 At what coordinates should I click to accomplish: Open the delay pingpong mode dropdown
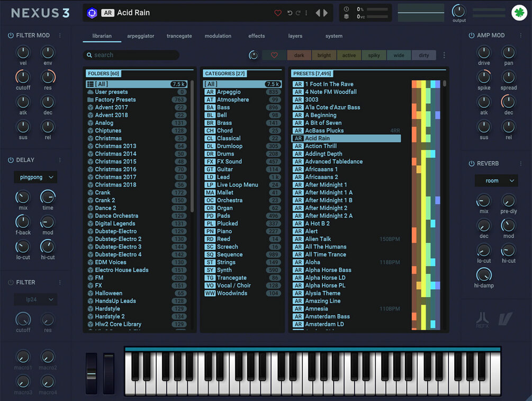point(35,177)
